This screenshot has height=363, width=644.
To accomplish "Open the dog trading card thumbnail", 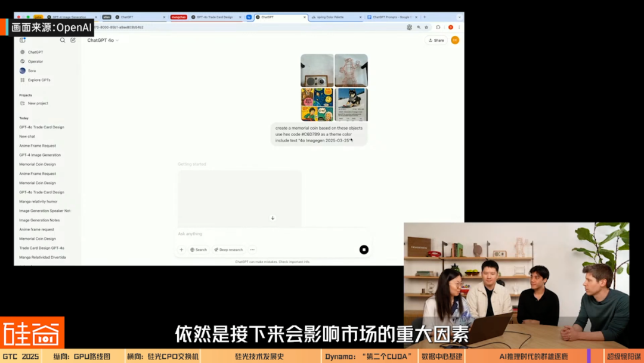I will click(351, 104).
